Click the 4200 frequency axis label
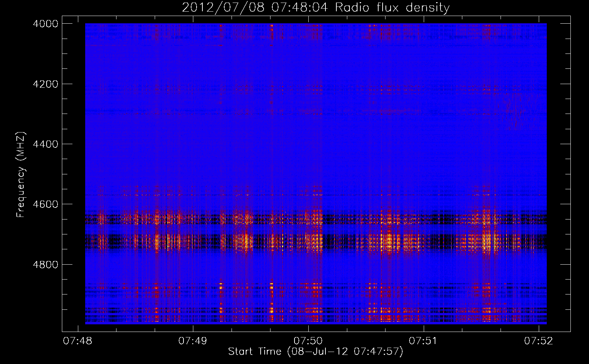This screenshot has width=589, height=364. (x=46, y=84)
